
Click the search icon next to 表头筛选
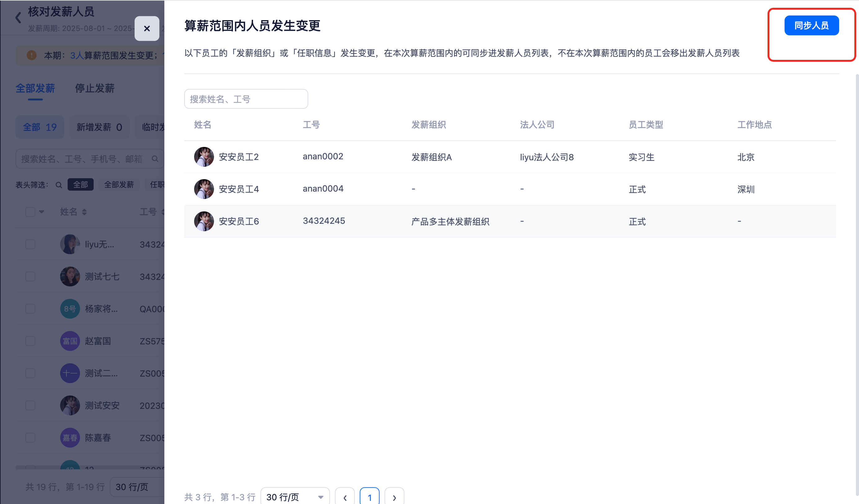(x=59, y=185)
